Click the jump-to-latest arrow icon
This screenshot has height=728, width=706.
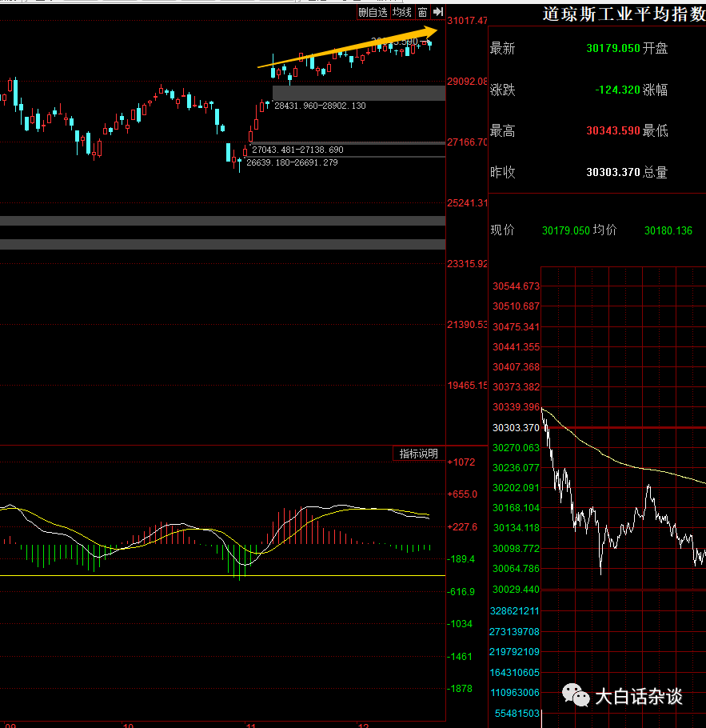[437, 12]
